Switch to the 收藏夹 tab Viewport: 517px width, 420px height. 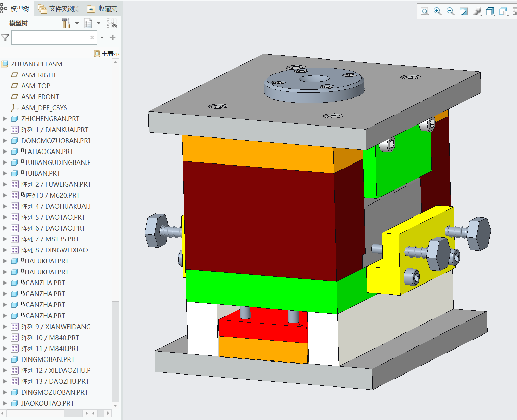click(102, 9)
